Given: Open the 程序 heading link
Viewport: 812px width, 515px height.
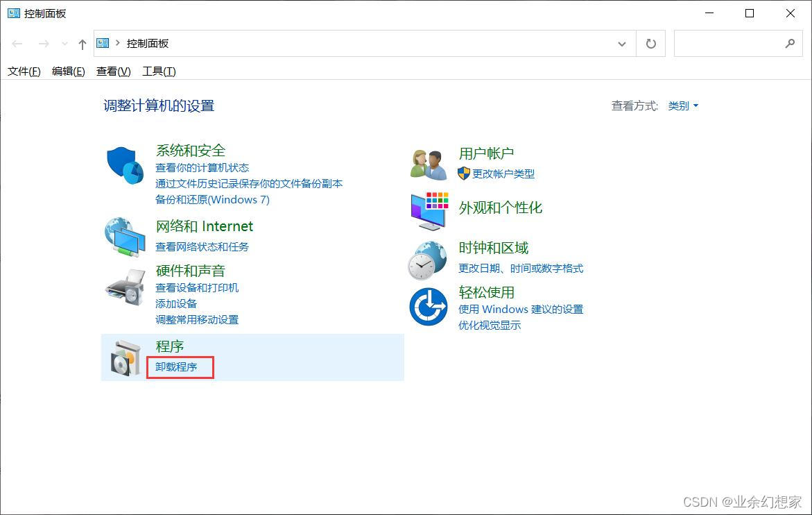Looking at the screenshot, I should (x=170, y=346).
